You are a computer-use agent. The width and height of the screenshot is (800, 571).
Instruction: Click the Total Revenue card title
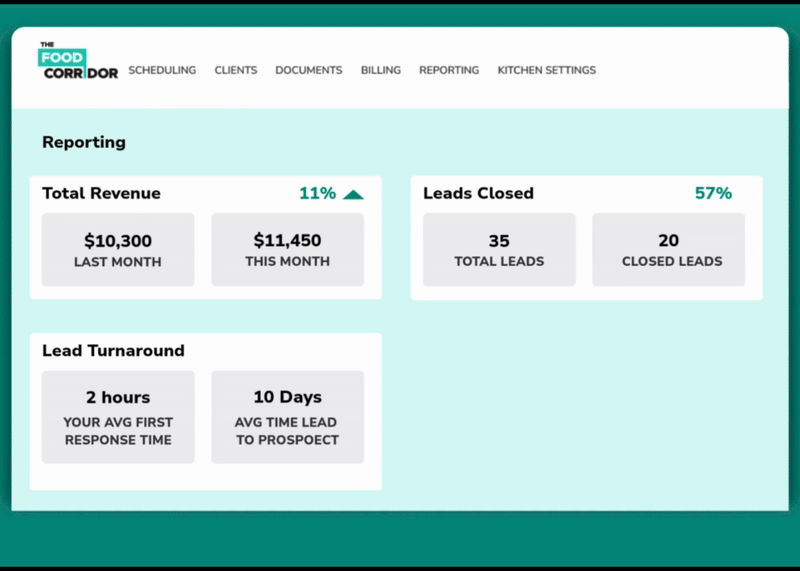(x=101, y=194)
